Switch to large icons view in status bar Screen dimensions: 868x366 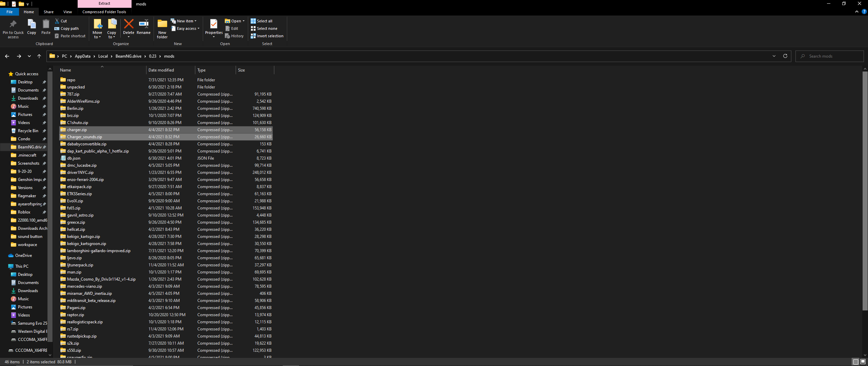[x=863, y=362]
